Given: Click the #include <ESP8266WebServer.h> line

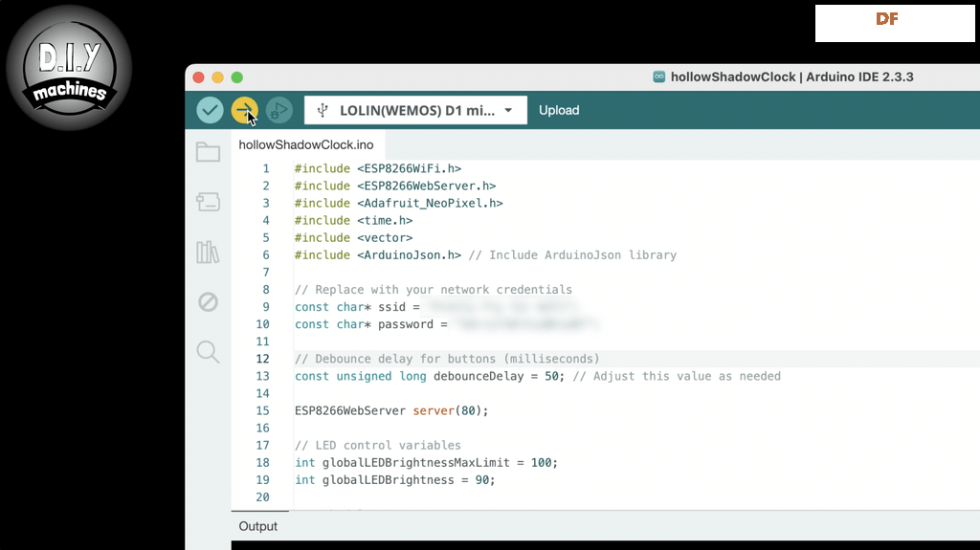Looking at the screenshot, I should [395, 186].
